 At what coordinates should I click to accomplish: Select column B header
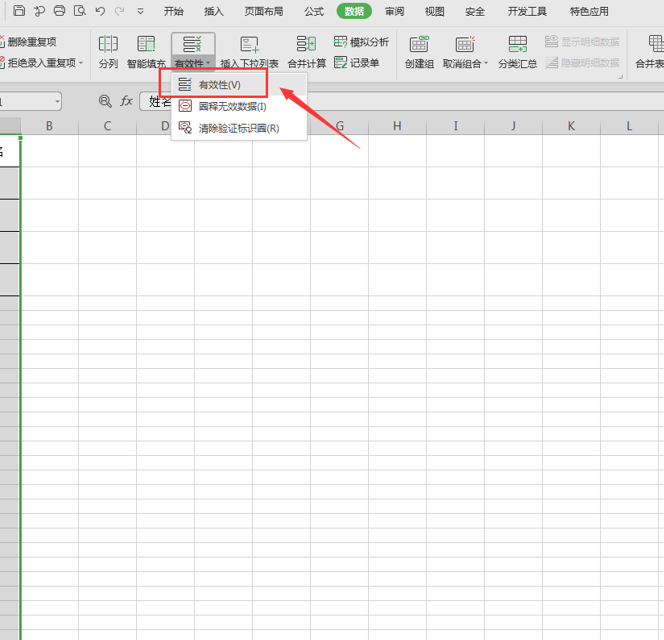click(50, 126)
